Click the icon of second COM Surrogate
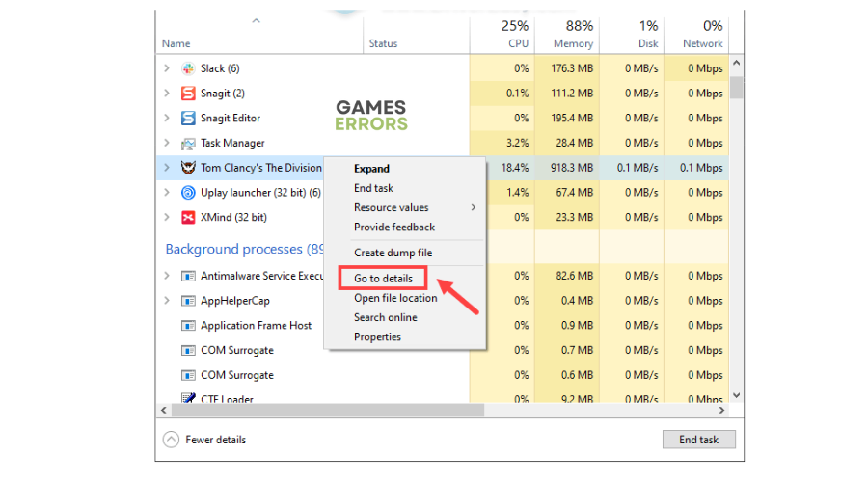868x482 pixels. (188, 375)
